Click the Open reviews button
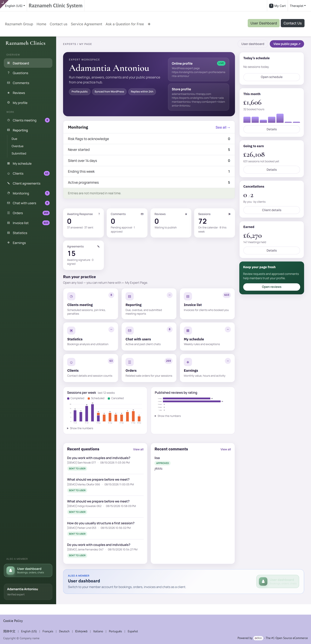311x644 pixels. pyautogui.click(x=272, y=287)
